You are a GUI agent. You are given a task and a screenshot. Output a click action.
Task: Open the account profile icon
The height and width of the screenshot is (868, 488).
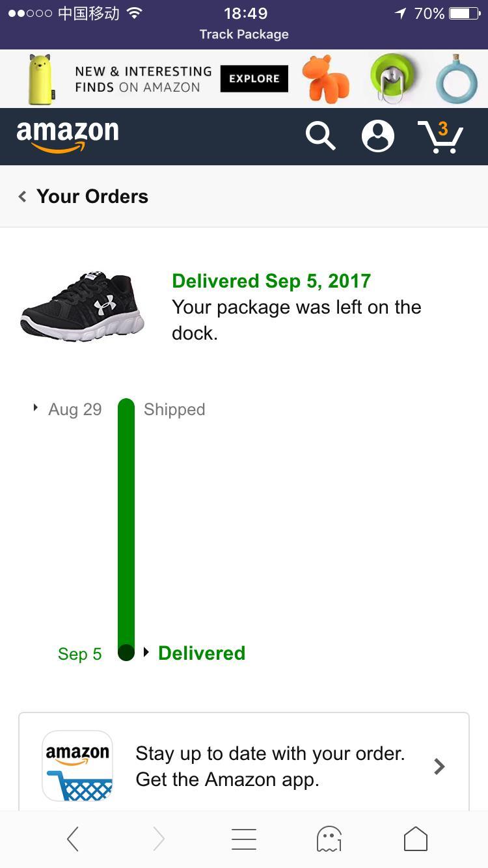377,136
